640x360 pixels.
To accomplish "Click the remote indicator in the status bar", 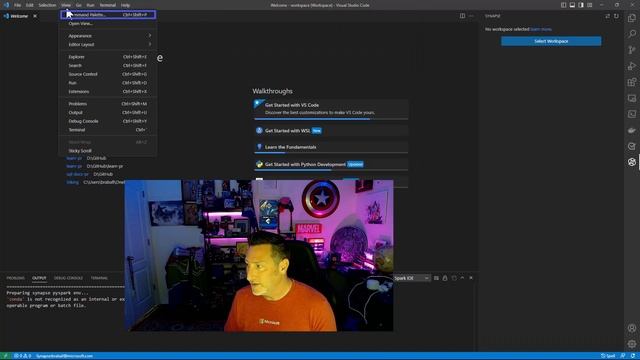I will pyautogui.click(x=5, y=356).
